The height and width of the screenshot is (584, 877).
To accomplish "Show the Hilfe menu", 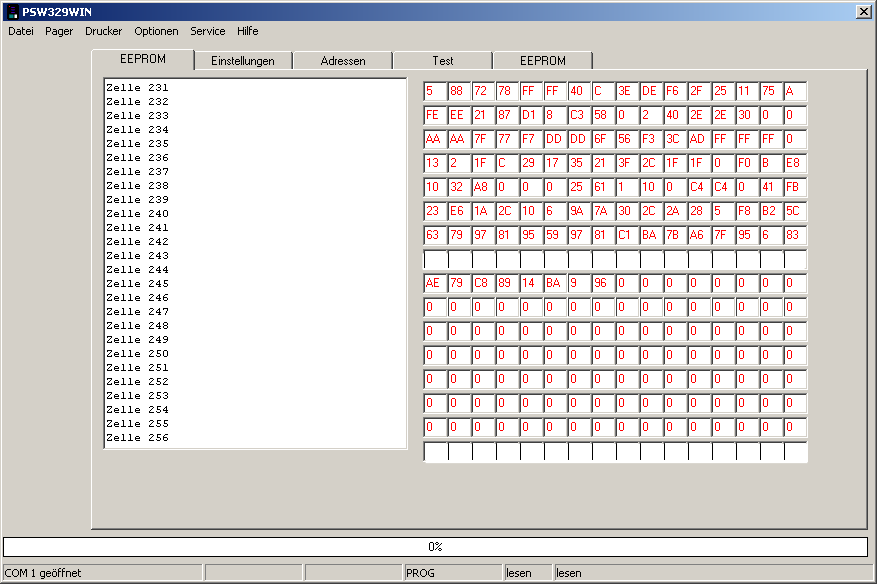I will (248, 31).
